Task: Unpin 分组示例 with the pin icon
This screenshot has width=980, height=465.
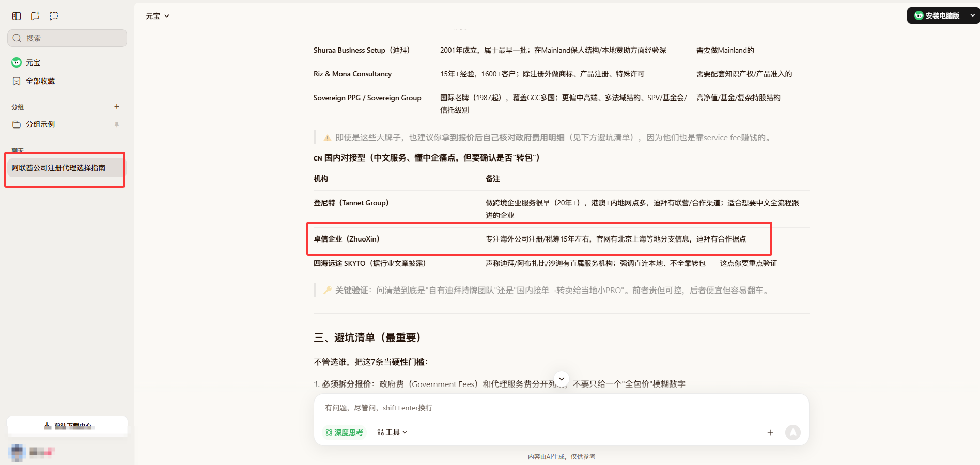Action: click(x=117, y=124)
